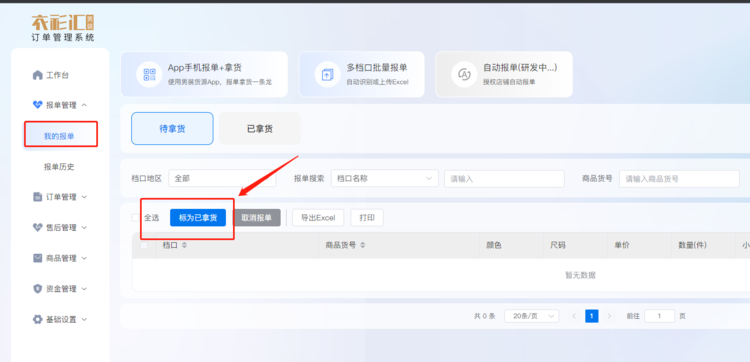Focus the 报单搜索 请输入 field
The height and width of the screenshot is (362, 750).
(x=505, y=178)
